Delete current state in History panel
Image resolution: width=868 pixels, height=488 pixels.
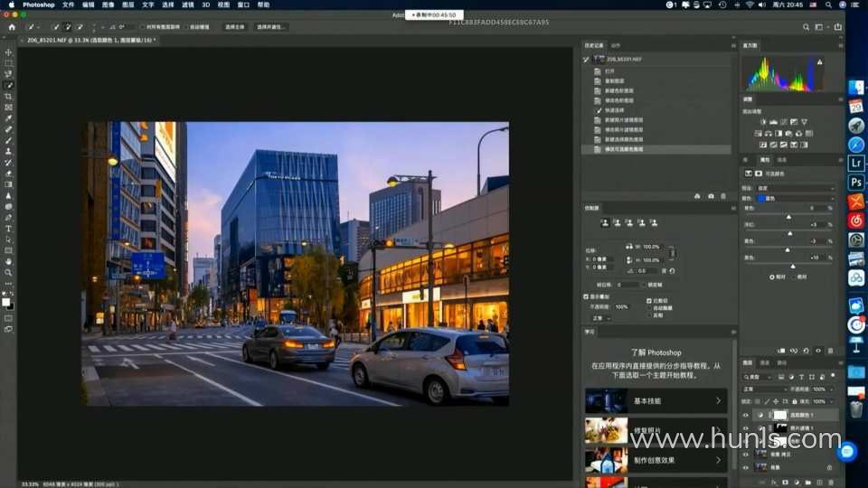click(x=723, y=196)
